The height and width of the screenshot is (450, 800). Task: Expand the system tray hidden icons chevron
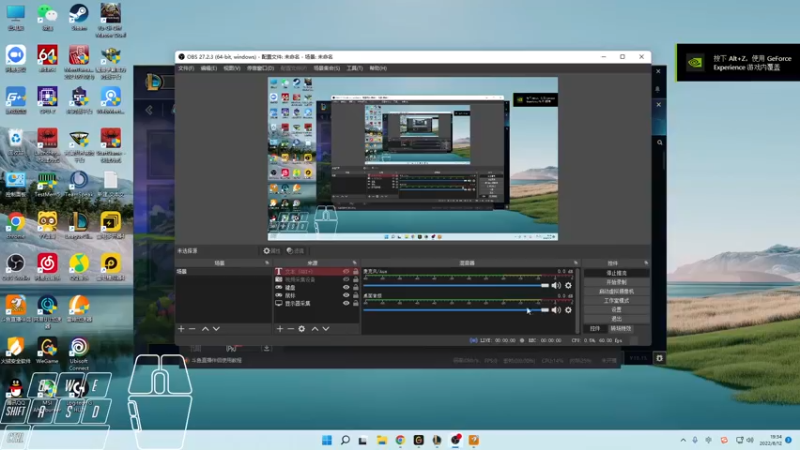[681, 440]
